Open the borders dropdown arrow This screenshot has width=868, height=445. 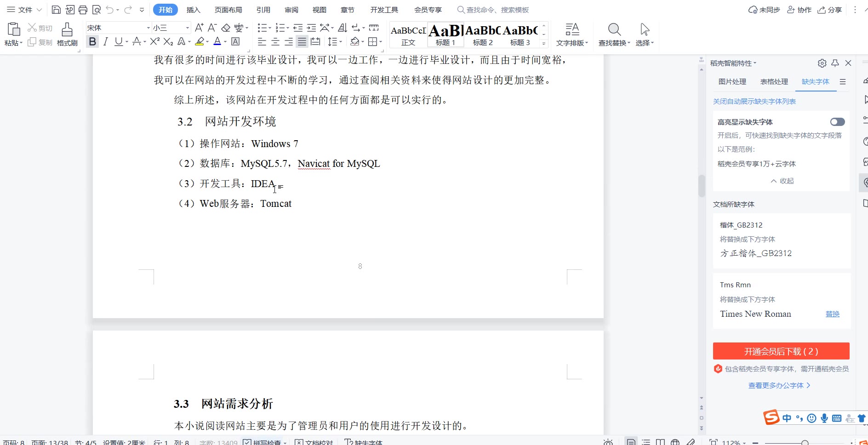(x=381, y=42)
